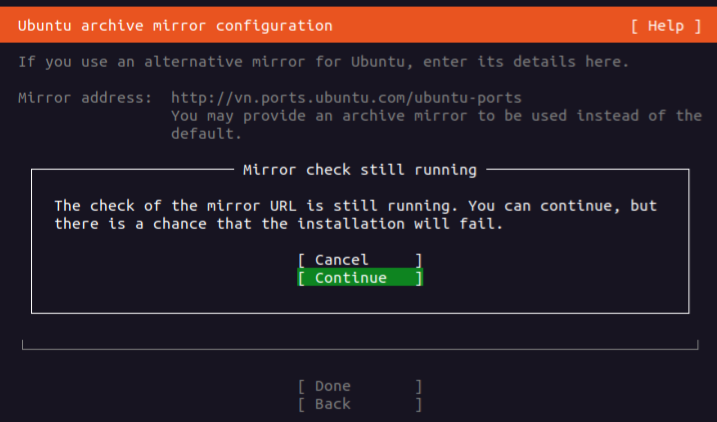The height and width of the screenshot is (422, 717).
Task: Click the Done button at bottom
Action: tap(359, 386)
